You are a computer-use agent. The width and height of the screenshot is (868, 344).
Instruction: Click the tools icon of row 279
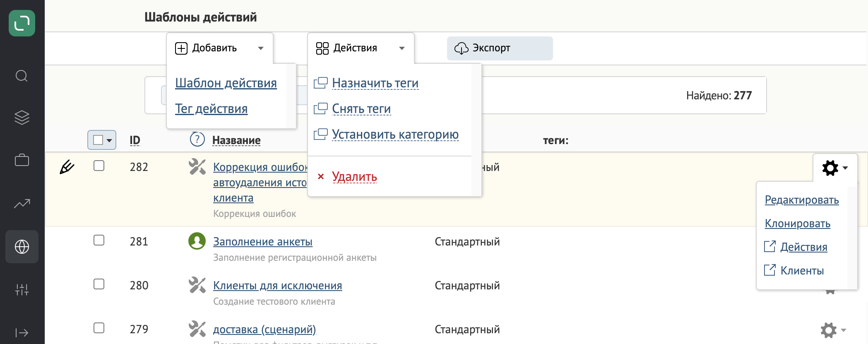[197, 329]
